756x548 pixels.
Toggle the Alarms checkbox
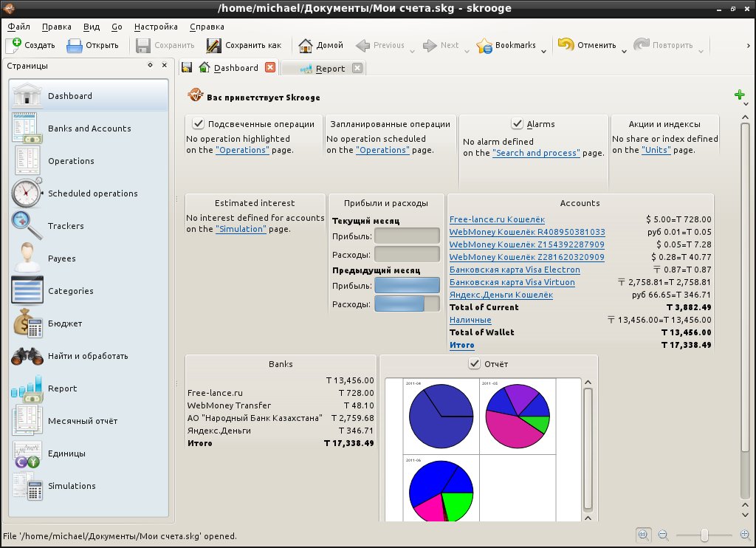tap(517, 123)
